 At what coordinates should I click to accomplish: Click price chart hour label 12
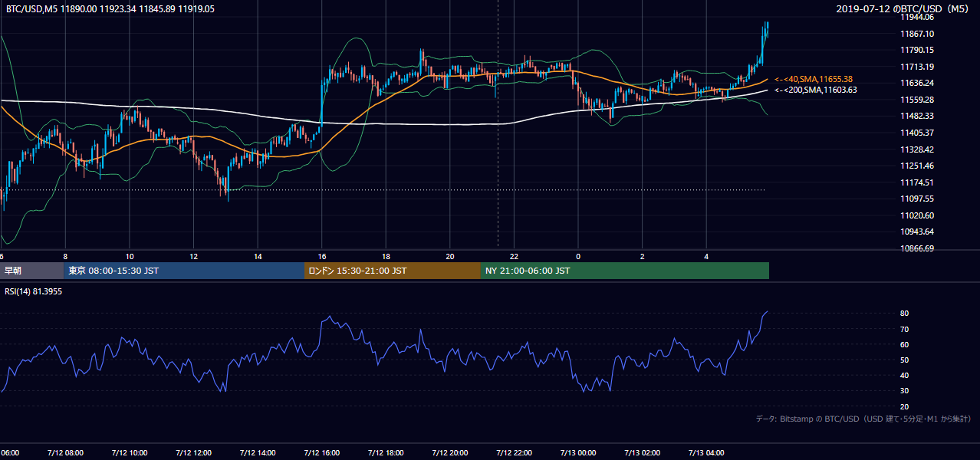point(194,256)
